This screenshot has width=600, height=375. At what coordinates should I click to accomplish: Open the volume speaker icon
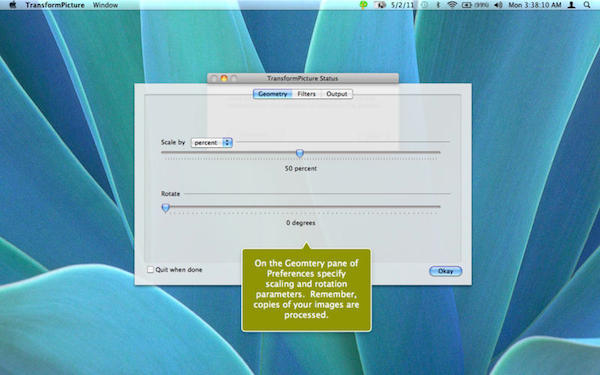click(x=498, y=5)
